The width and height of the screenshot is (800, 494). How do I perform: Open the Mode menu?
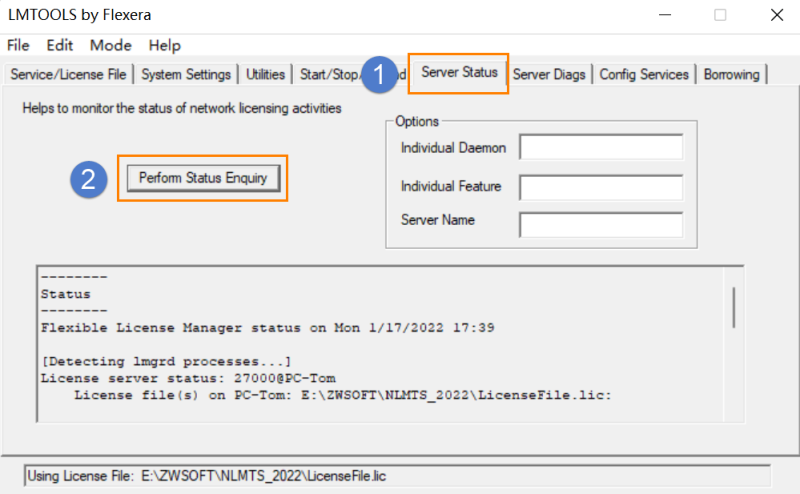[x=110, y=45]
